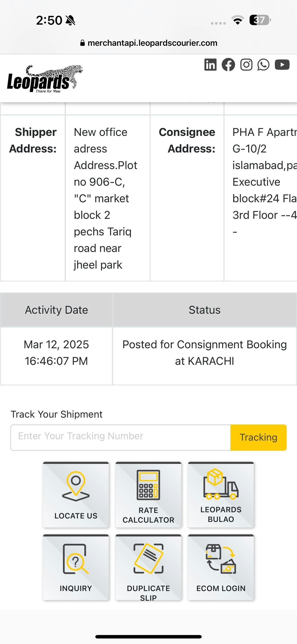The width and height of the screenshot is (297, 644).
Task: Tap the Status column header
Action: (204, 310)
